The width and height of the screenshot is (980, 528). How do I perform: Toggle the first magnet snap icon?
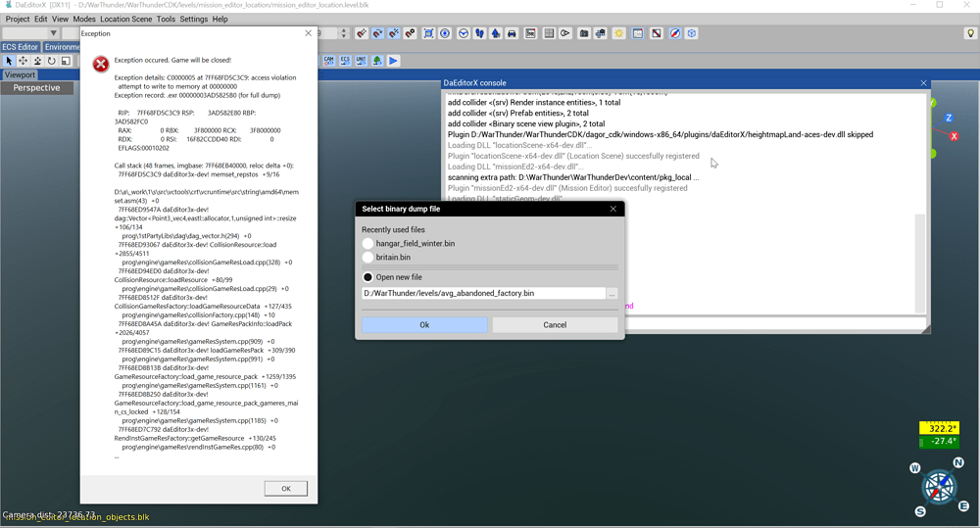click(362, 33)
